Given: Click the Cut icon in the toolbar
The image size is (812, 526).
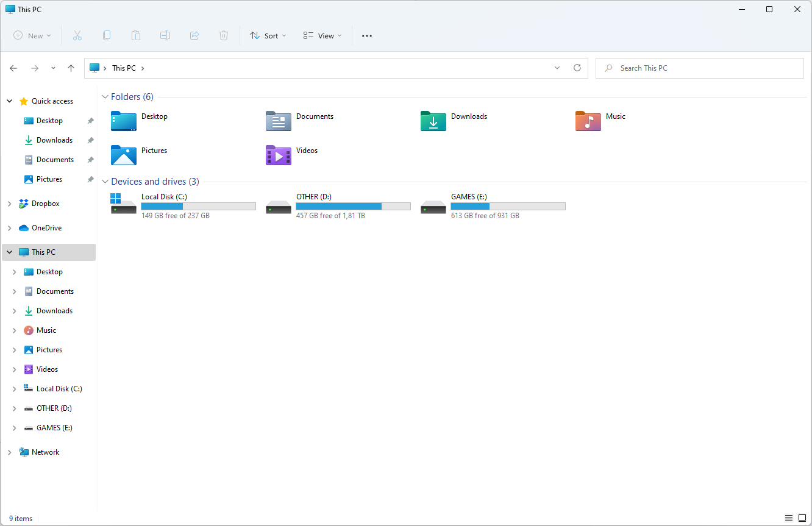Looking at the screenshot, I should click(77, 35).
